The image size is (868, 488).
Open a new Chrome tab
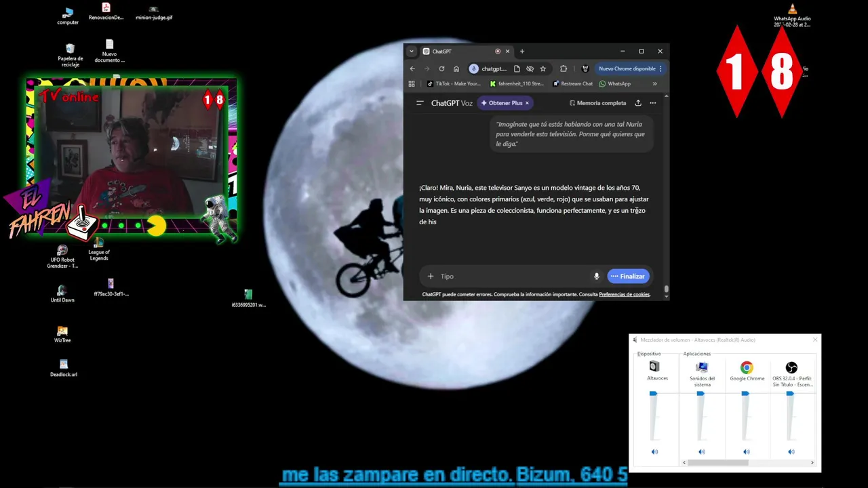522,52
